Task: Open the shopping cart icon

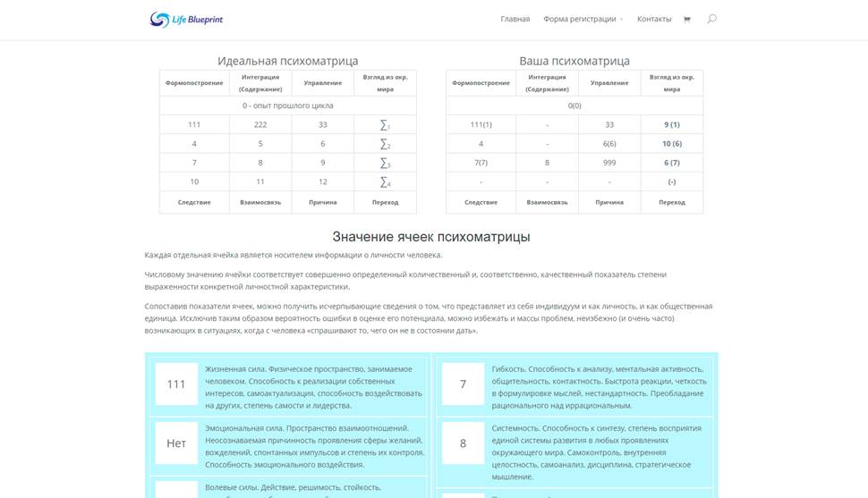Action: (687, 20)
